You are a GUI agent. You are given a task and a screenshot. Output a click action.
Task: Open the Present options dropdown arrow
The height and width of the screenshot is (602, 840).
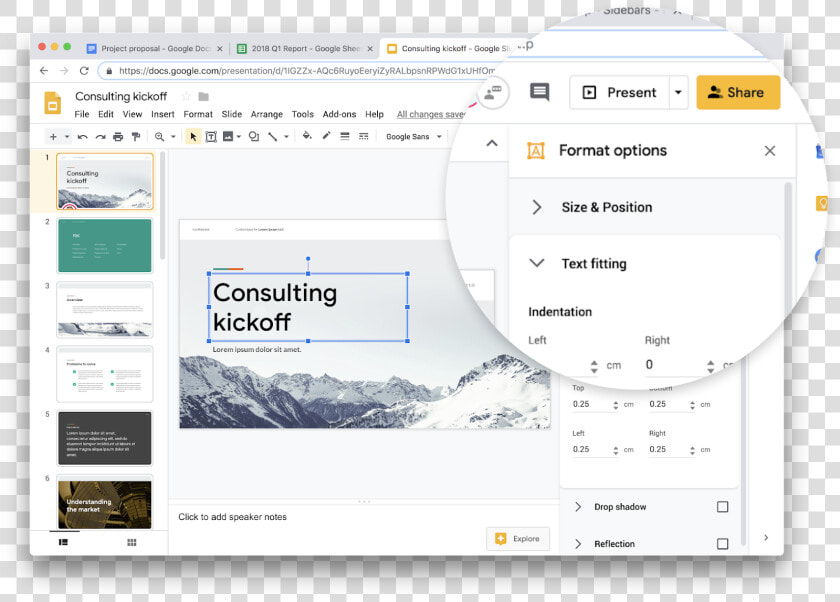(678, 92)
